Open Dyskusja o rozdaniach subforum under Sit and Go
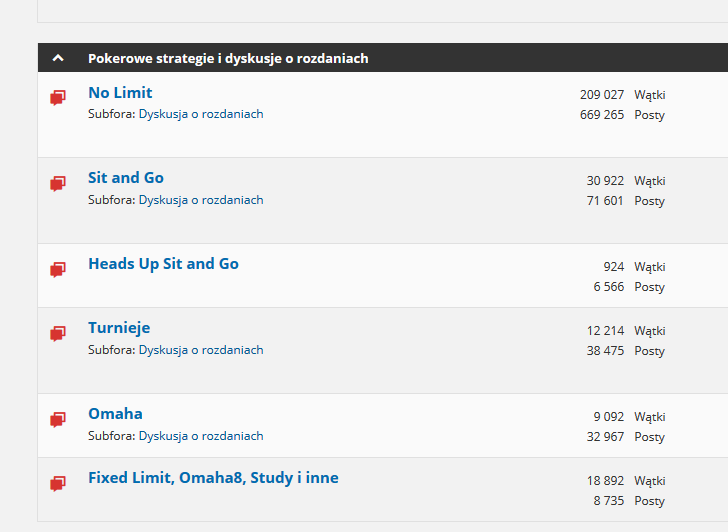This screenshot has height=532, width=728. point(201,200)
